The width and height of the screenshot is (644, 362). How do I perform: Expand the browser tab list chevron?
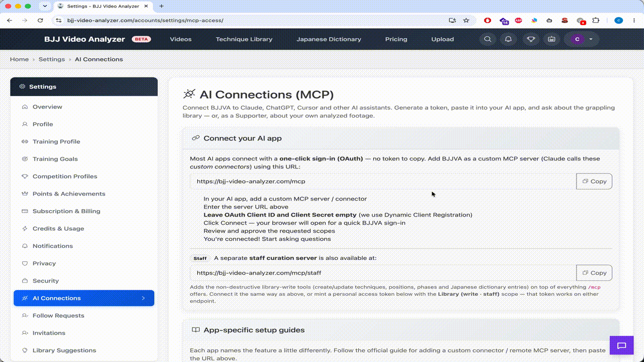coord(45,6)
